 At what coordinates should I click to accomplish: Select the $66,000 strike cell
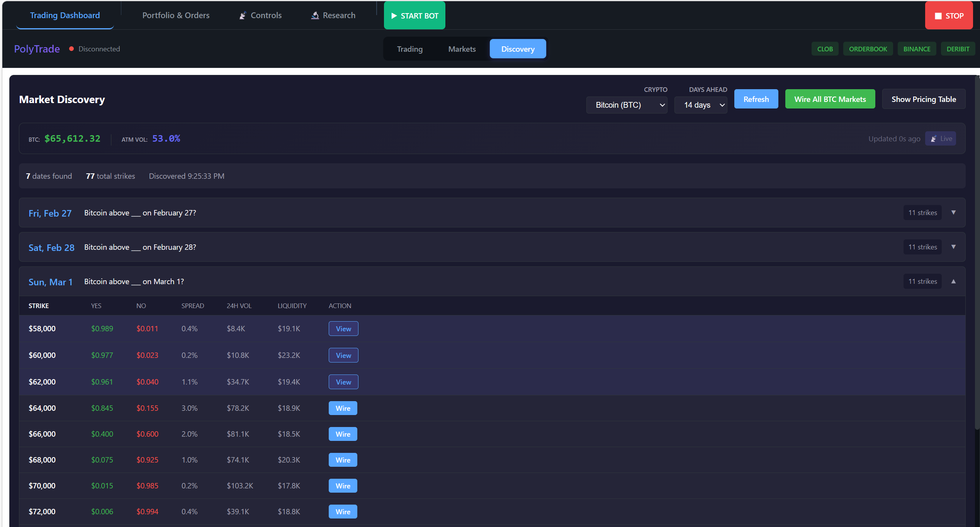42,434
